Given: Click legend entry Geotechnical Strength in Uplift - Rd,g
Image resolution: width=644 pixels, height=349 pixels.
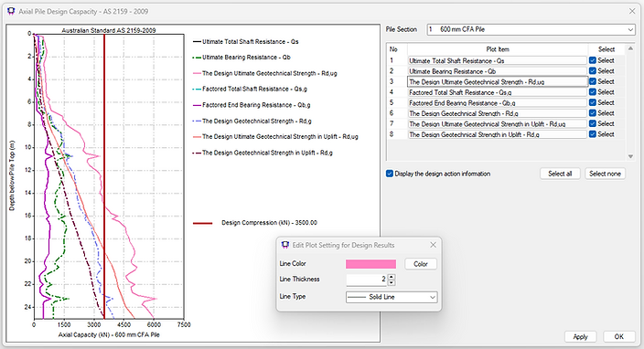Looking at the screenshot, I should tap(263, 153).
